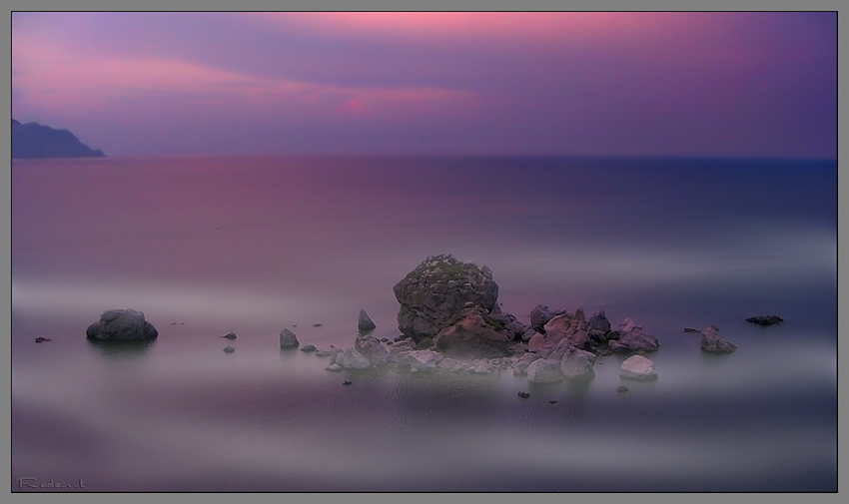Click the reflection beneath the left round rock
This screenshot has height=504, width=849.
(121, 349)
